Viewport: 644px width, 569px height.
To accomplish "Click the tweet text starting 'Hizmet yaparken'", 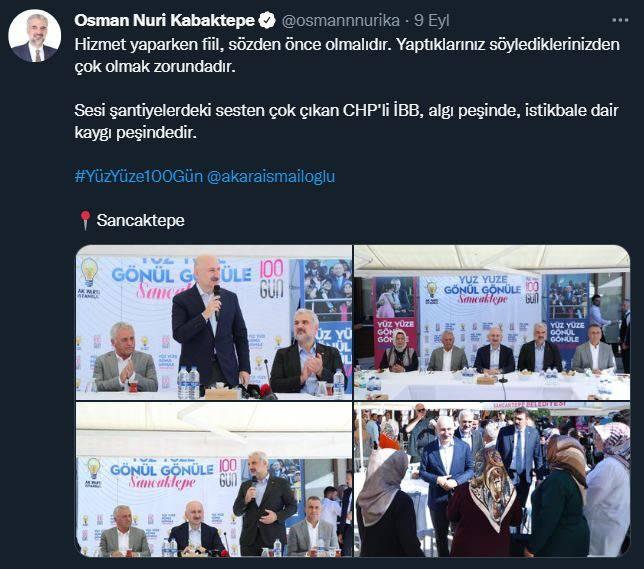I will point(347,55).
